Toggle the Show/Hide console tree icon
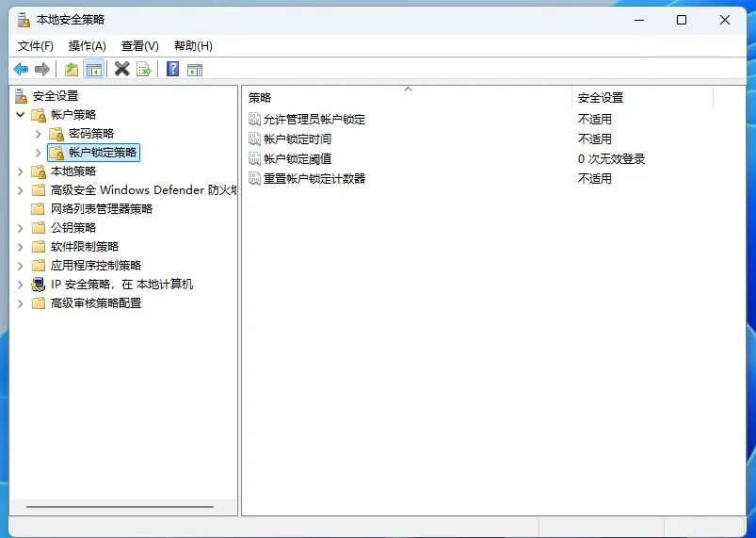The image size is (756, 538). pyautogui.click(x=93, y=69)
